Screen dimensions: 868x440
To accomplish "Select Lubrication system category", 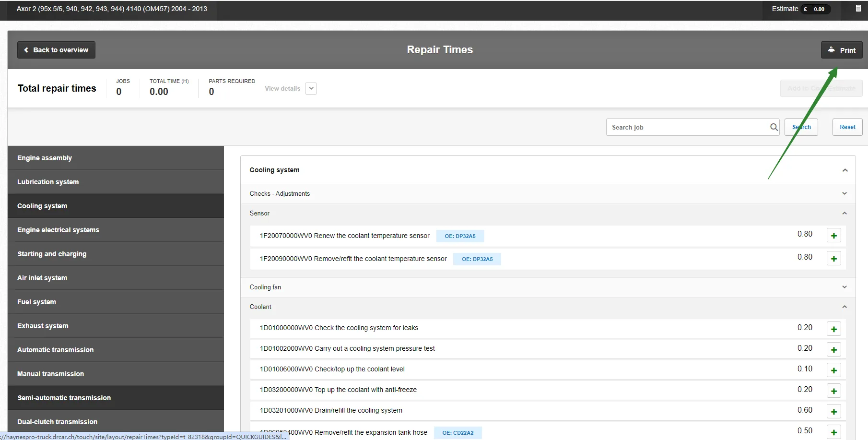I will (116, 182).
